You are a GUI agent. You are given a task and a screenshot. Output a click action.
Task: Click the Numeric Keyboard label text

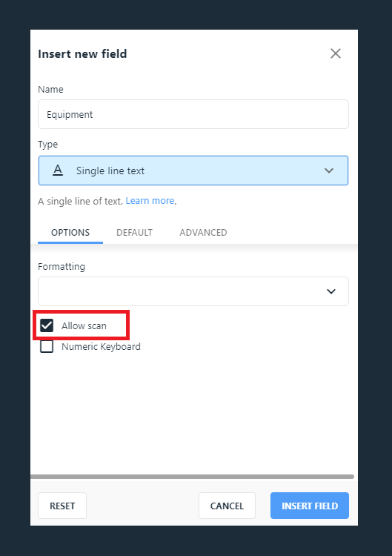[101, 346]
